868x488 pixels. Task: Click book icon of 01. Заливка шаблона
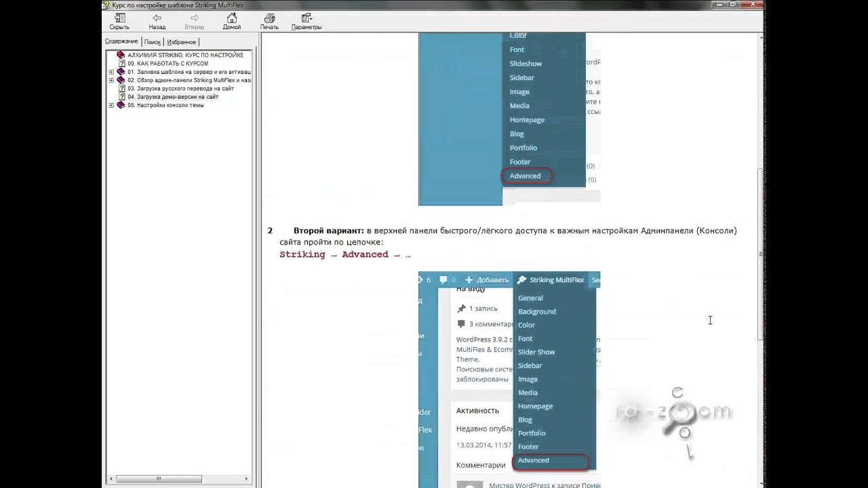(121, 72)
